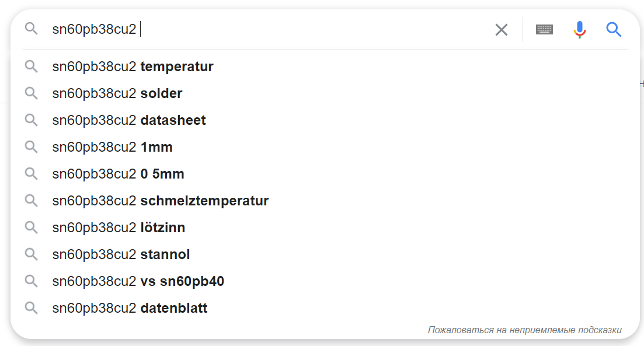
Task: Choose the sn60pb38cu2 datasheet suggestion
Action: [x=325, y=120]
